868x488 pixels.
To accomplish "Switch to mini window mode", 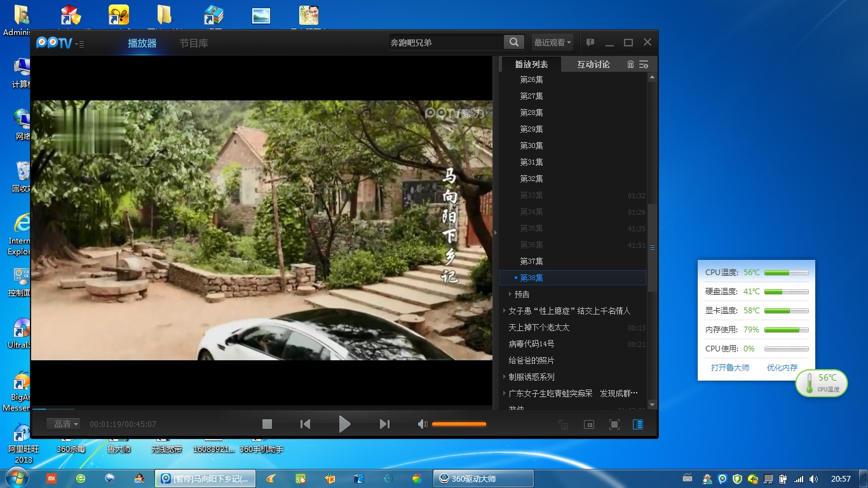I will [589, 424].
